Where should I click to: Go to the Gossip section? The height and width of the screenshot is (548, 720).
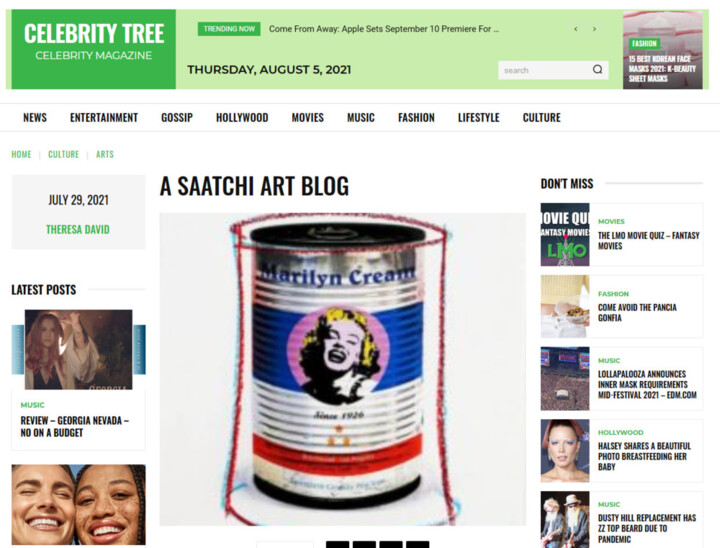click(177, 118)
